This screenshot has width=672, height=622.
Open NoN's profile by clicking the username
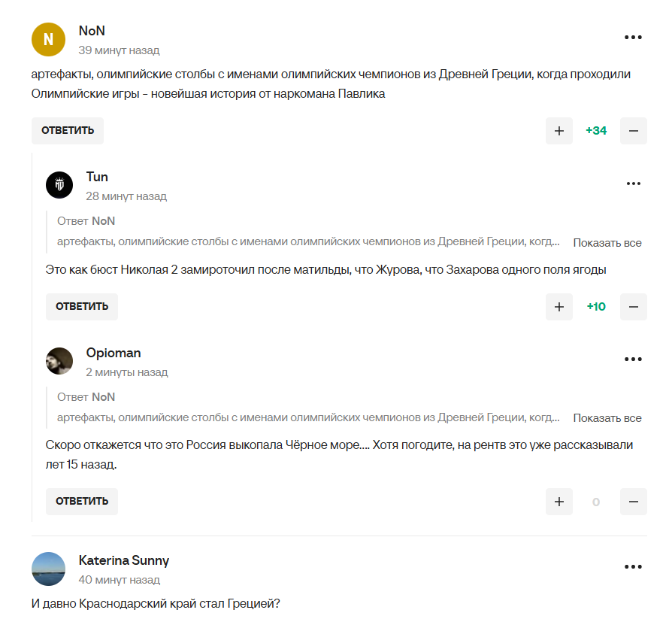pos(90,31)
